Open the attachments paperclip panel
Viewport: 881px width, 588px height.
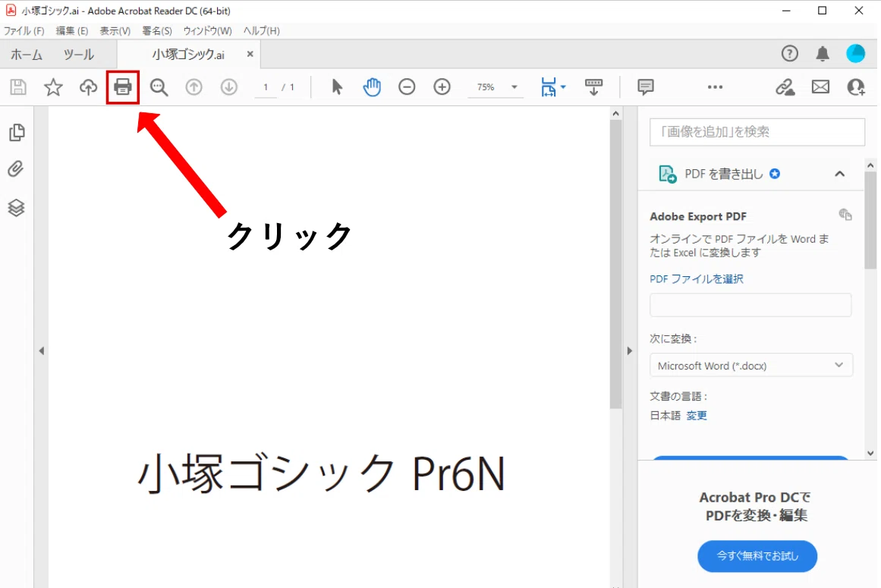click(x=16, y=169)
